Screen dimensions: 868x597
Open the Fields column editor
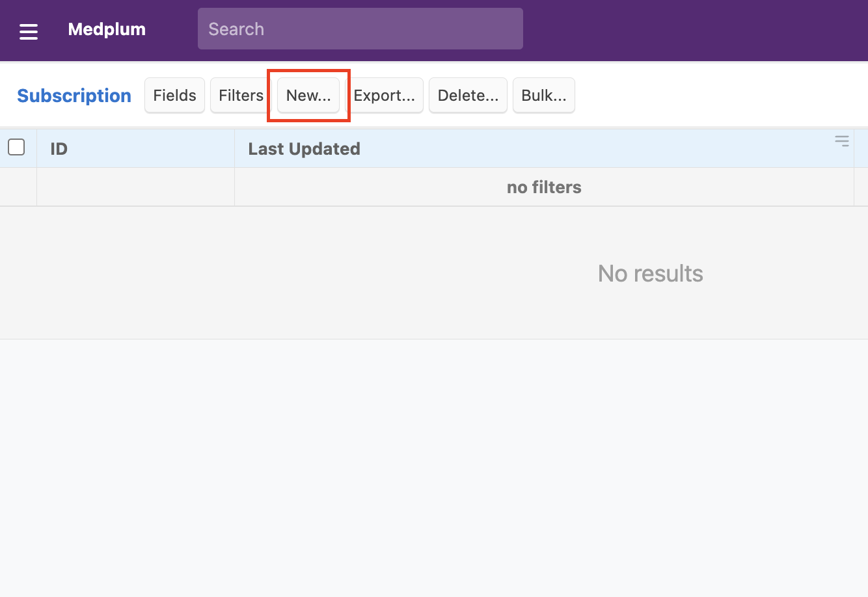[x=174, y=96]
